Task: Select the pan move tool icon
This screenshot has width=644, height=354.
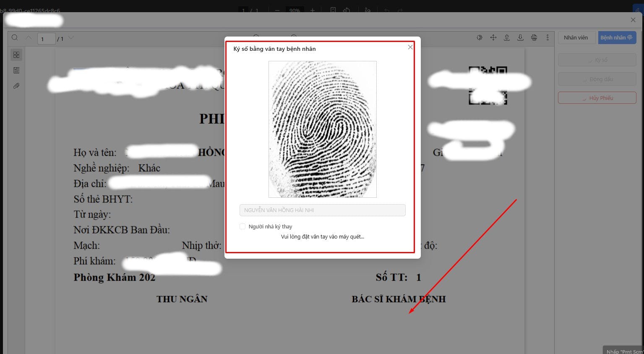Action: [x=493, y=38]
